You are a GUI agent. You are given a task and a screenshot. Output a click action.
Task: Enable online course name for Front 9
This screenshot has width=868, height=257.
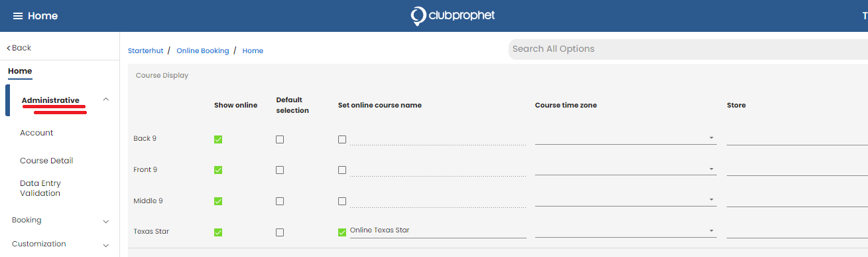click(x=342, y=170)
